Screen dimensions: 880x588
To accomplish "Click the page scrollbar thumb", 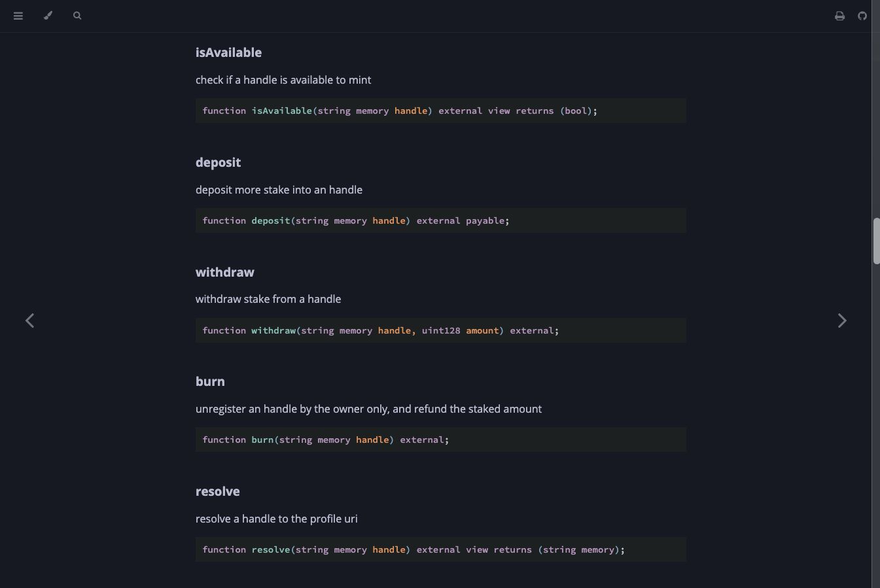I will click(x=876, y=241).
